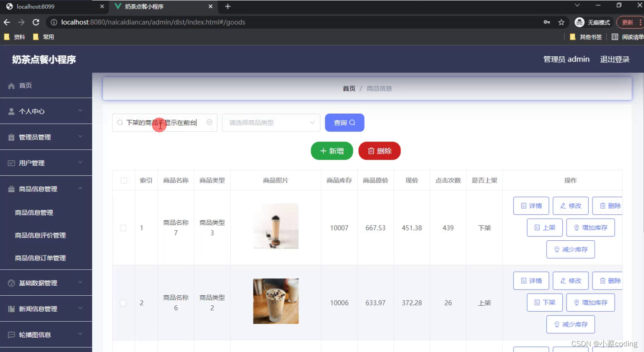Click 增加库存 for 商品名称7
644x352 pixels.
590,227
